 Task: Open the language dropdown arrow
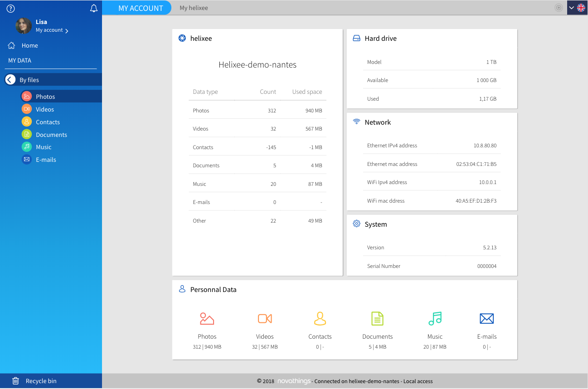tap(571, 8)
